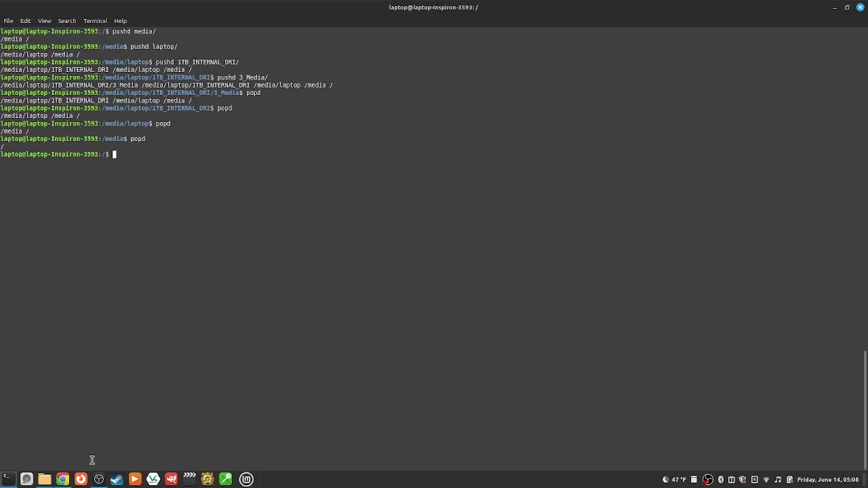868x488 pixels.
Task: Open the orange swirl app icon next to Chrome
Action: coord(81,479)
